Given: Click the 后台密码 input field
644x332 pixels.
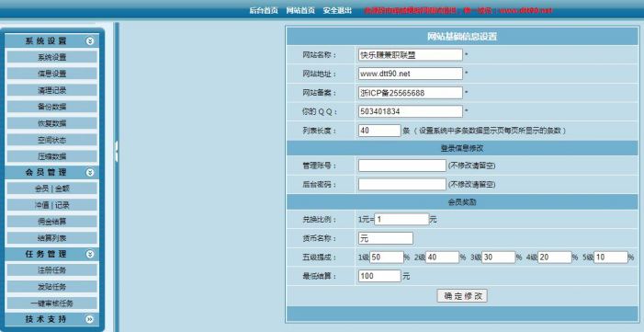Looking at the screenshot, I should click(402, 184).
